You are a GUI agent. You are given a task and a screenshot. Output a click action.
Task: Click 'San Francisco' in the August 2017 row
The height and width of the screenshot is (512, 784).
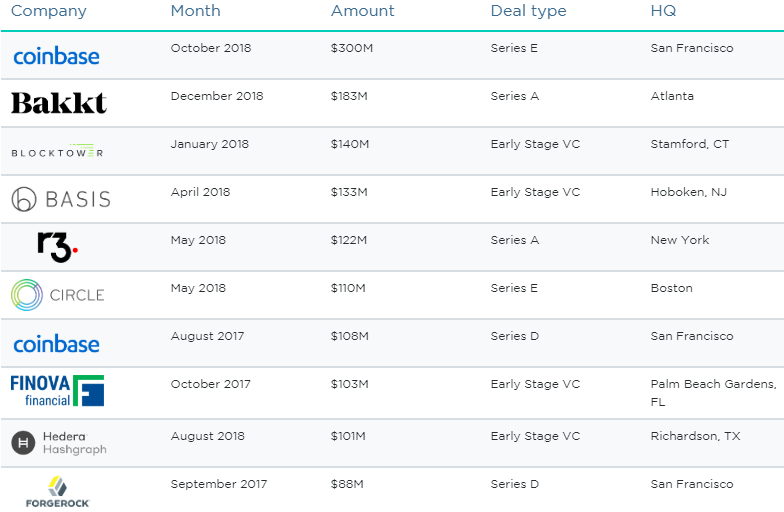pos(692,336)
